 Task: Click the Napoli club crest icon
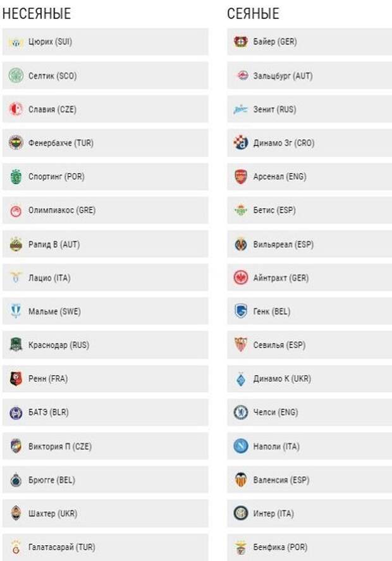pos(241,447)
